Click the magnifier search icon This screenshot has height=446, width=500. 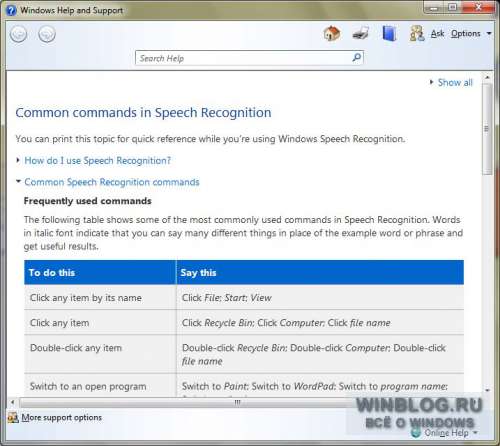[357, 58]
